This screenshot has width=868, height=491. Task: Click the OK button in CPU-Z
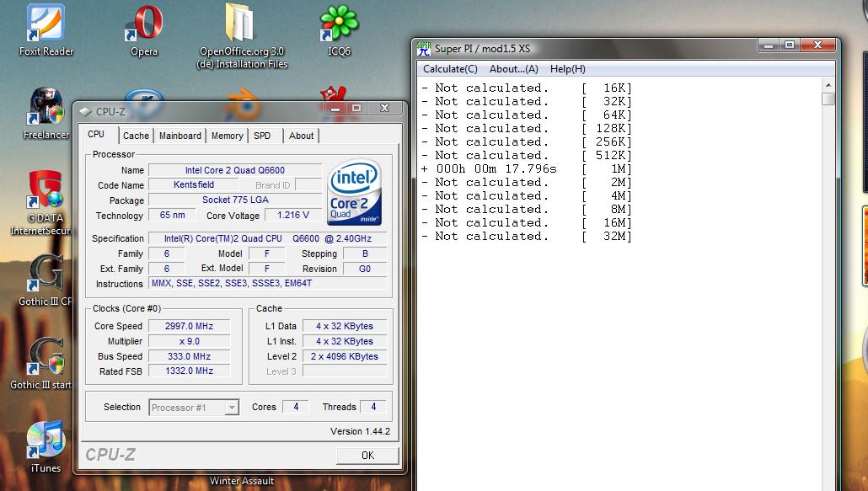[367, 455]
